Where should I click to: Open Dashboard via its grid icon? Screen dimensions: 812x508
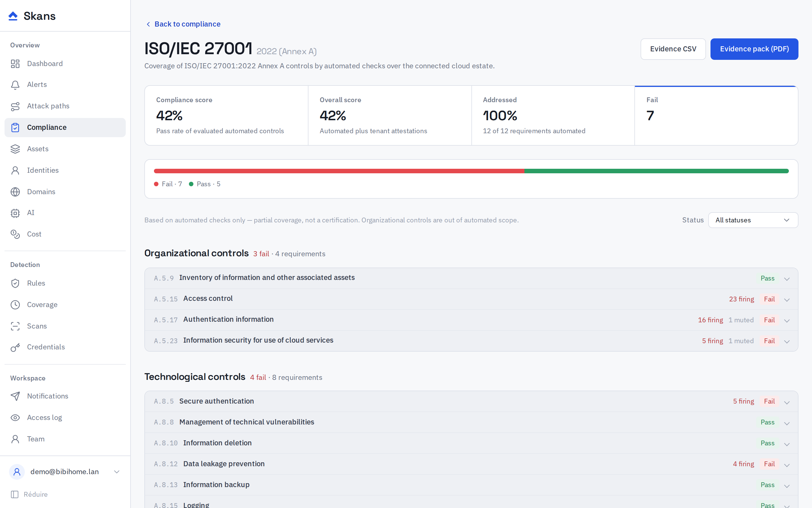click(15, 63)
